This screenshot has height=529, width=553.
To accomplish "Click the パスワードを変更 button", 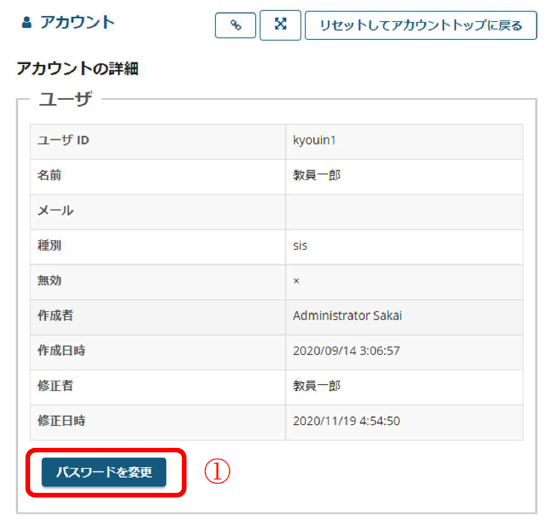I will coord(104,472).
